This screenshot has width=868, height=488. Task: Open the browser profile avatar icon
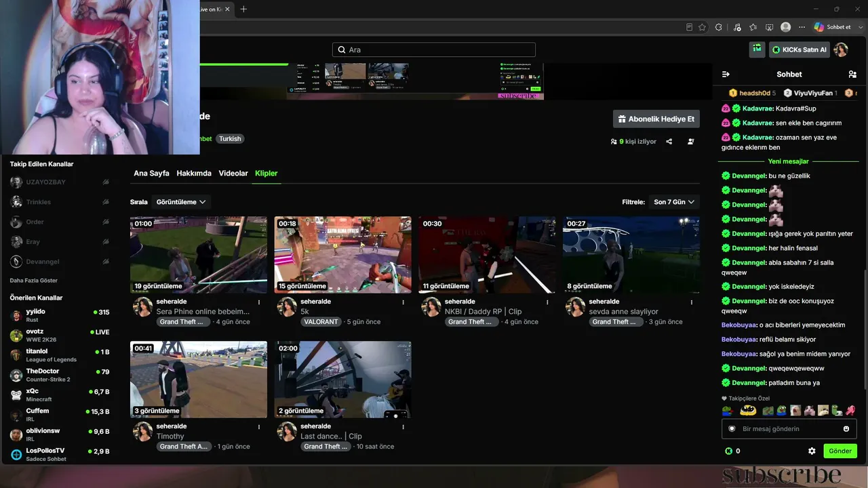[x=786, y=27]
